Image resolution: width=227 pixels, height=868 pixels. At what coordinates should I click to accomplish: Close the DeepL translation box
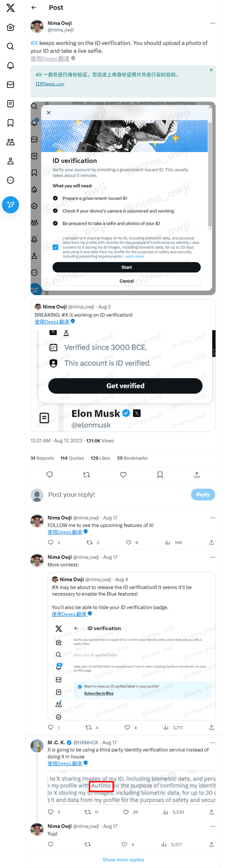point(211,70)
